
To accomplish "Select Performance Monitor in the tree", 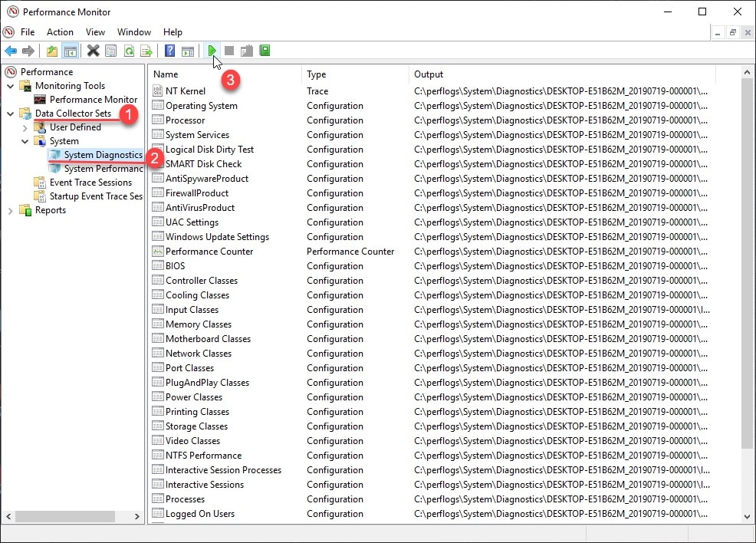I will coord(94,100).
